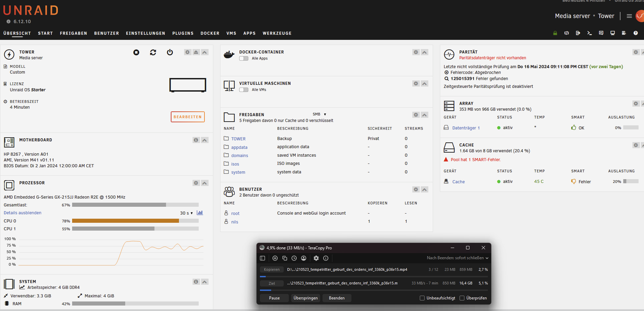Open the CPU load chart icon

tap(200, 213)
